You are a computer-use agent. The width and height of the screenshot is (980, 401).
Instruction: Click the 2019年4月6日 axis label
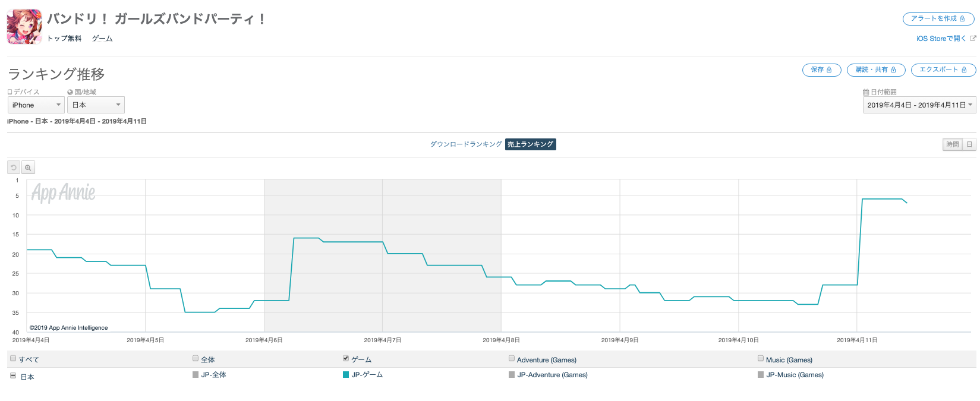click(x=264, y=340)
